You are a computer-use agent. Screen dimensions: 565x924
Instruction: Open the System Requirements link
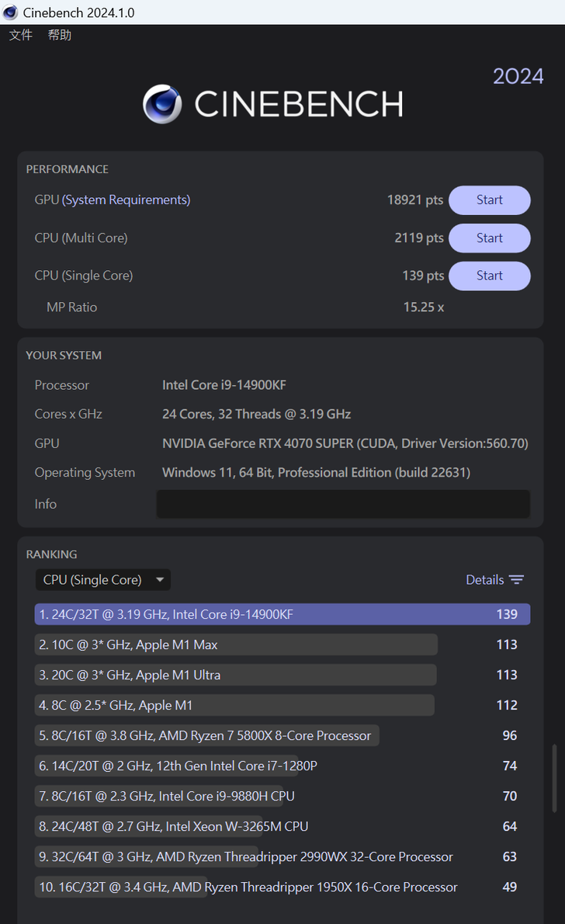pyautogui.click(x=127, y=200)
